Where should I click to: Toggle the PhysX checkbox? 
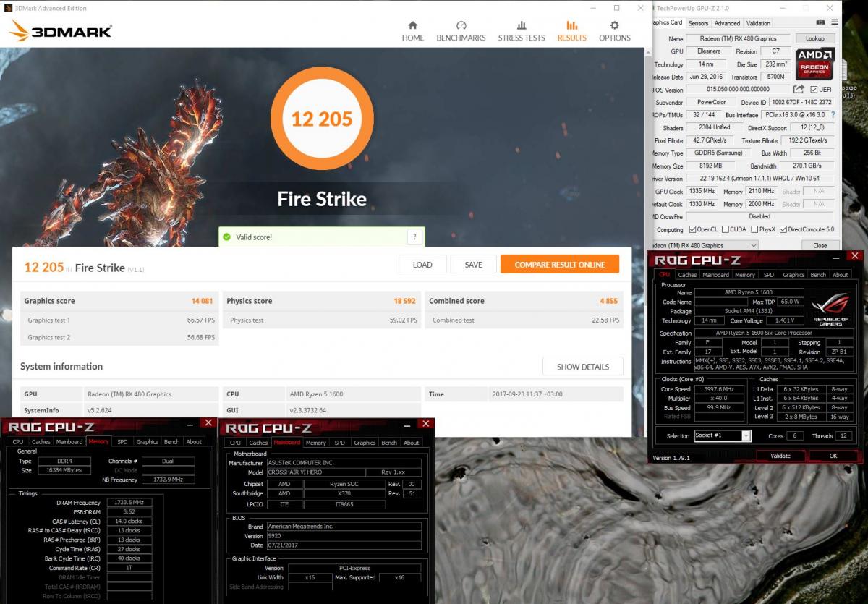click(x=754, y=229)
